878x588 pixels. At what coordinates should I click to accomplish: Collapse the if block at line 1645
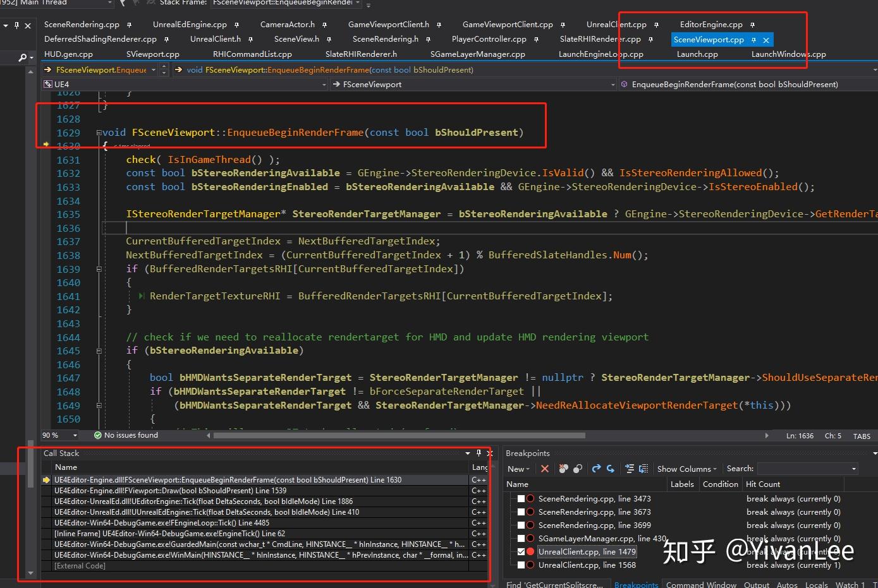tap(99, 351)
